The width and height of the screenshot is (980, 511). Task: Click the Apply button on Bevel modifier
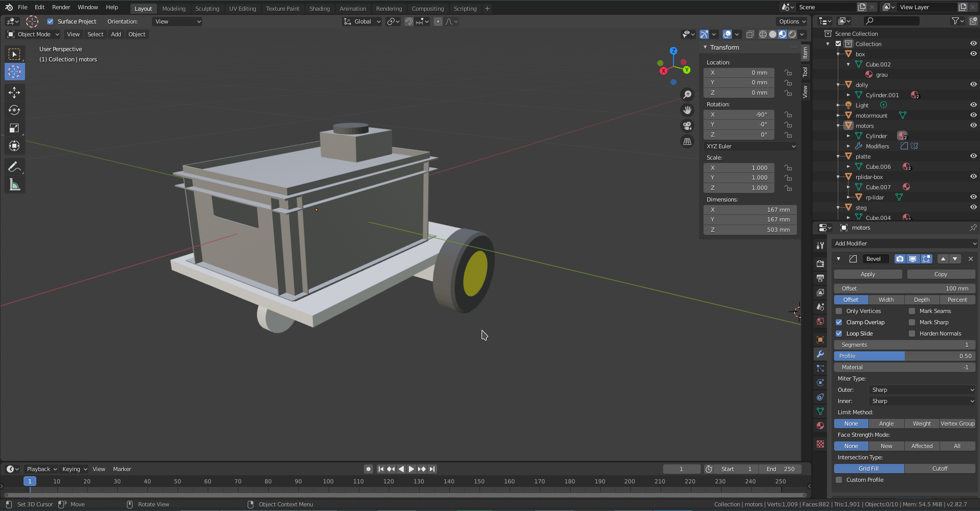tap(867, 274)
